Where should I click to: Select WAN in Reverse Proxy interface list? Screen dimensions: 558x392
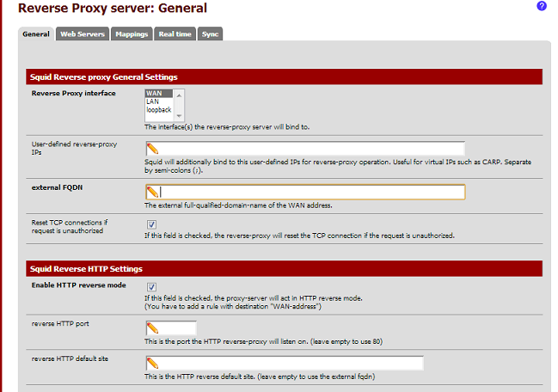(x=158, y=93)
